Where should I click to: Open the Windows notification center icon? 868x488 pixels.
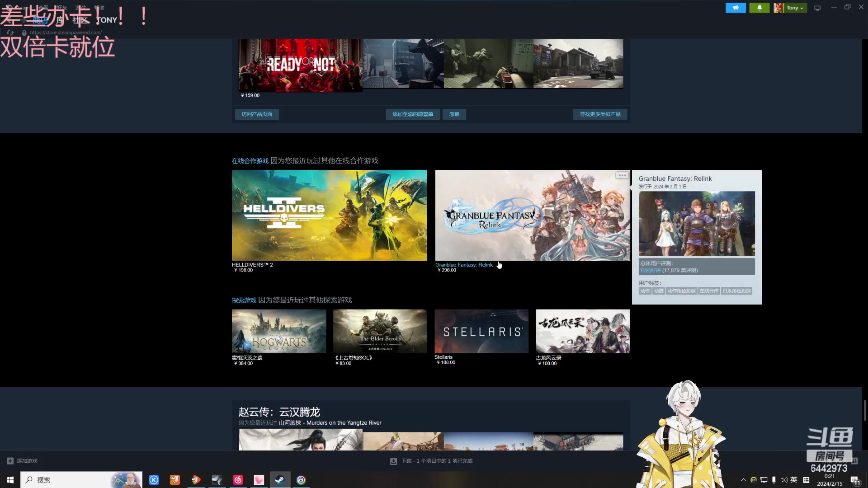pyautogui.click(x=855, y=481)
